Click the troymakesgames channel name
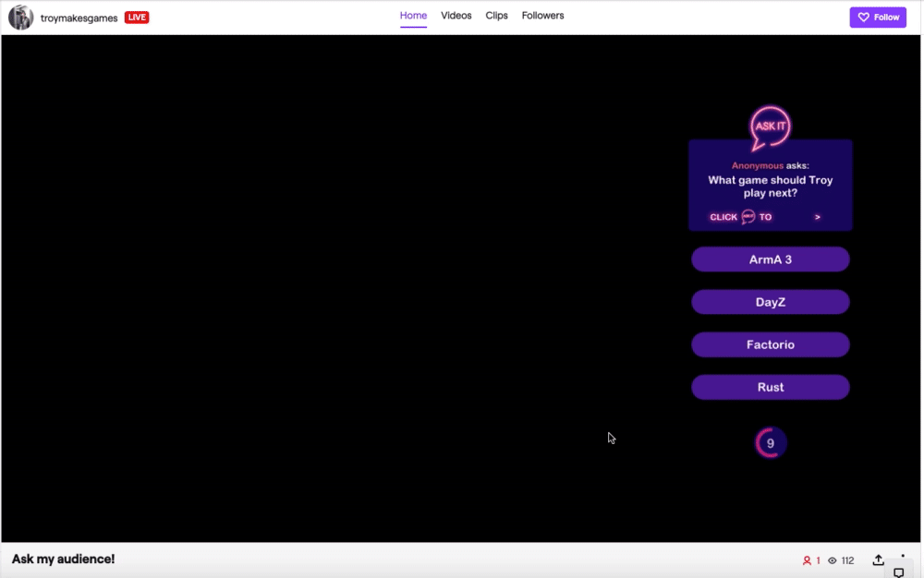924x578 pixels. click(79, 18)
